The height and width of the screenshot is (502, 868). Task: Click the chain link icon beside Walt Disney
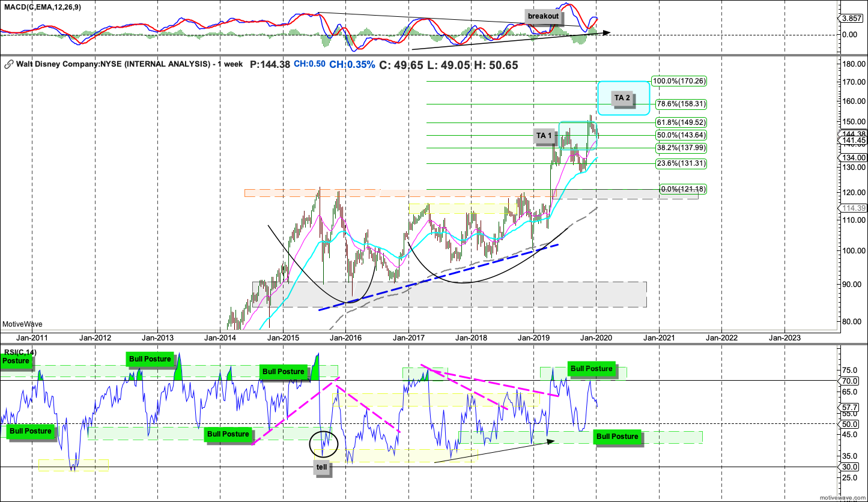point(8,65)
